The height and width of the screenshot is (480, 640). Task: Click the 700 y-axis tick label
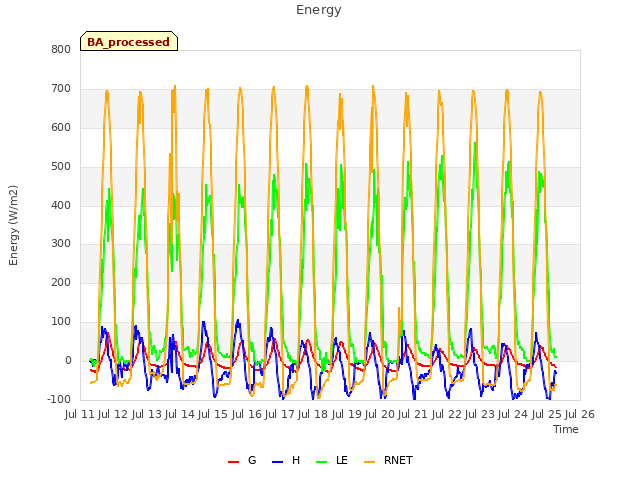61,88
